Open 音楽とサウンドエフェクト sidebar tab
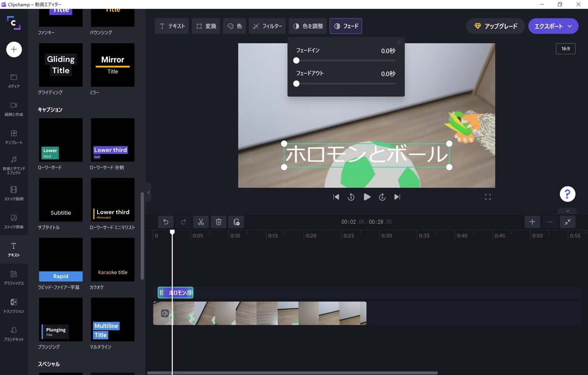The width and height of the screenshot is (588, 375). pos(14,165)
